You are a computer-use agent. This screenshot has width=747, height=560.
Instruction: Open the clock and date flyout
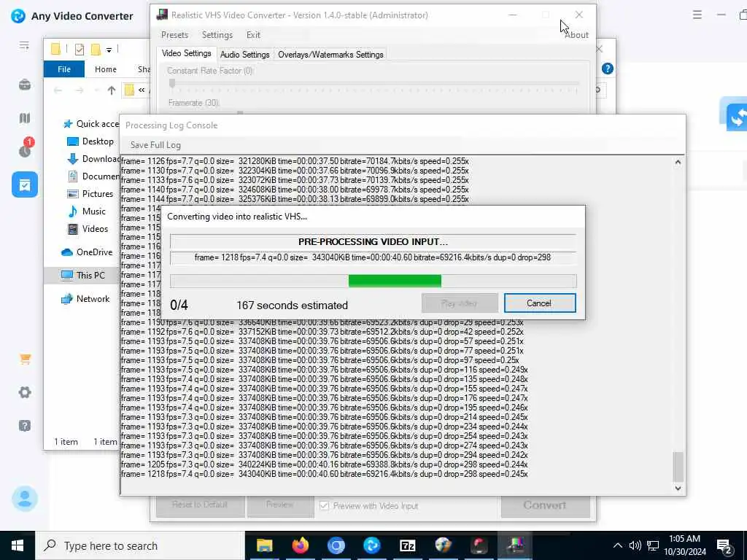point(685,545)
